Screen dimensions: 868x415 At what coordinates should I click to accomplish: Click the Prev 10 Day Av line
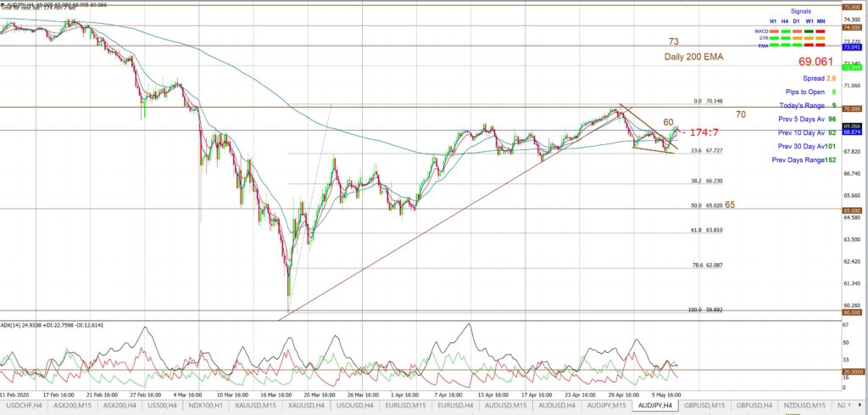point(807,133)
